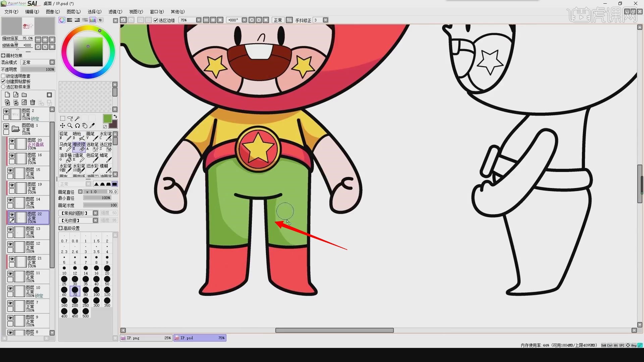Uncheck 创建剪贴蒙板 checkbox
Screen dimensions: 644x362
pos(3,81)
